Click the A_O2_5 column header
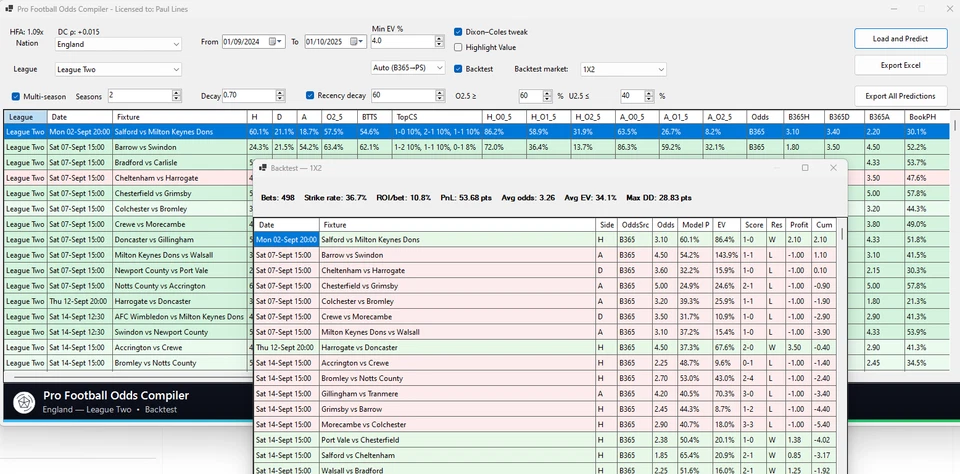960x474 pixels. click(x=725, y=116)
